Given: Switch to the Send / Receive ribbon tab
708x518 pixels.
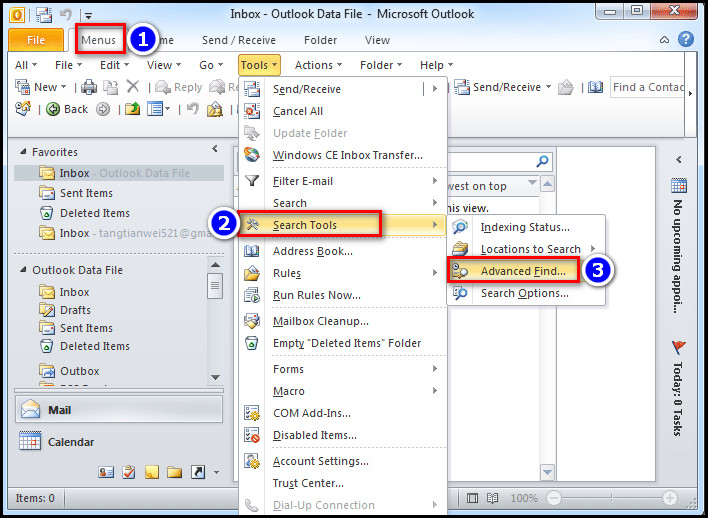Looking at the screenshot, I should (x=238, y=40).
